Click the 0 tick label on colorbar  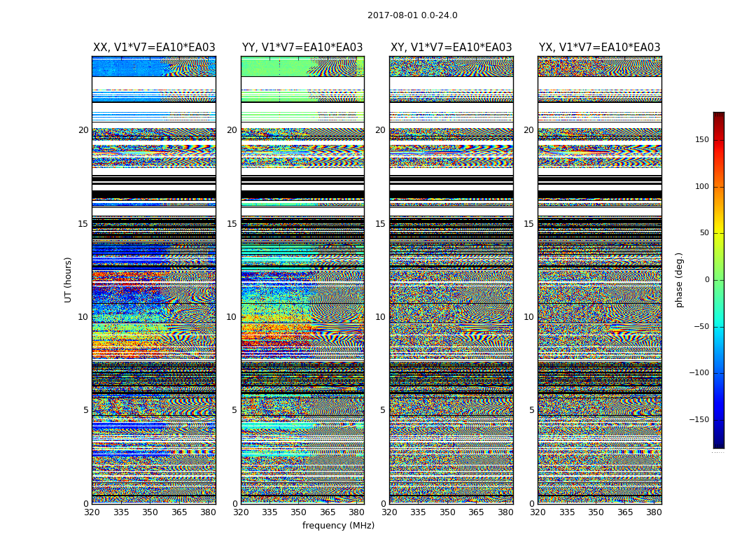[707, 280]
